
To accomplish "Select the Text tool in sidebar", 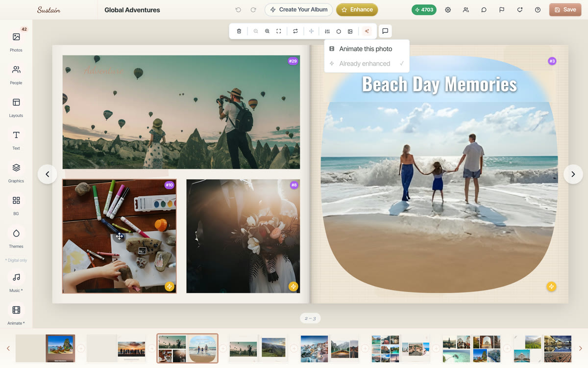I will coord(16,139).
